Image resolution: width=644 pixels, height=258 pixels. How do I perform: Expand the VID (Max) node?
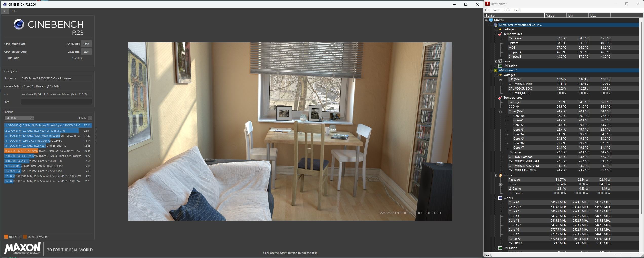500,79
